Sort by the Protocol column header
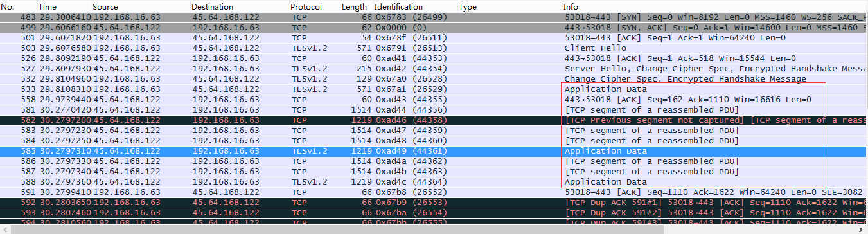The height and width of the screenshot is (234, 868). (x=306, y=6)
